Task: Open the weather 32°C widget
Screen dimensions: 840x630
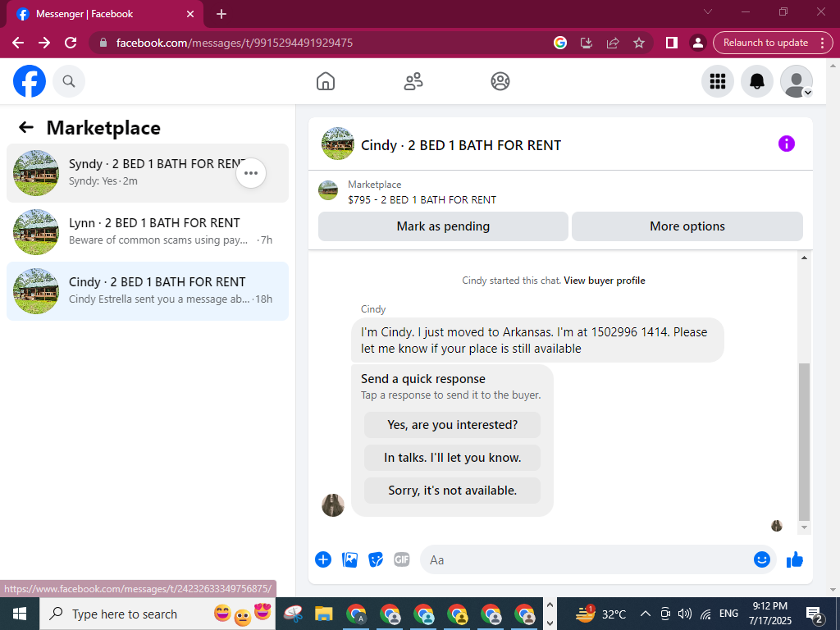Action: coord(600,614)
